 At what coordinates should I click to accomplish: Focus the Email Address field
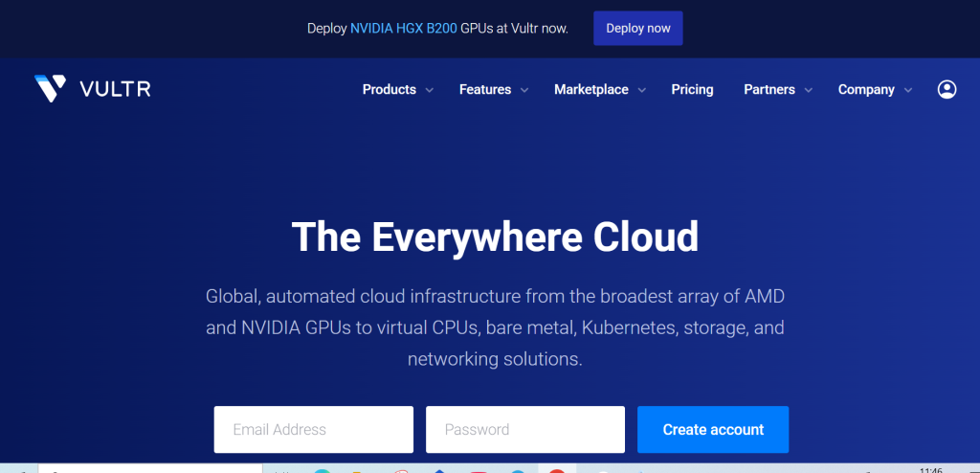[314, 430]
